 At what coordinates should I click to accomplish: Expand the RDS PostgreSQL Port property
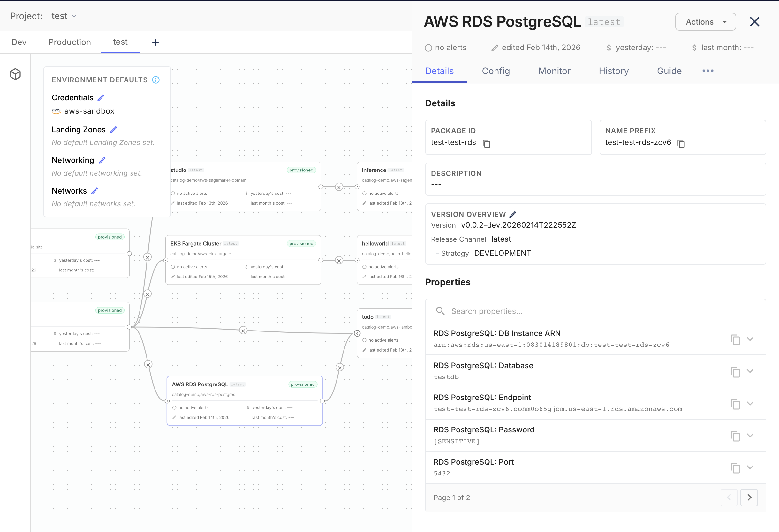pos(750,467)
